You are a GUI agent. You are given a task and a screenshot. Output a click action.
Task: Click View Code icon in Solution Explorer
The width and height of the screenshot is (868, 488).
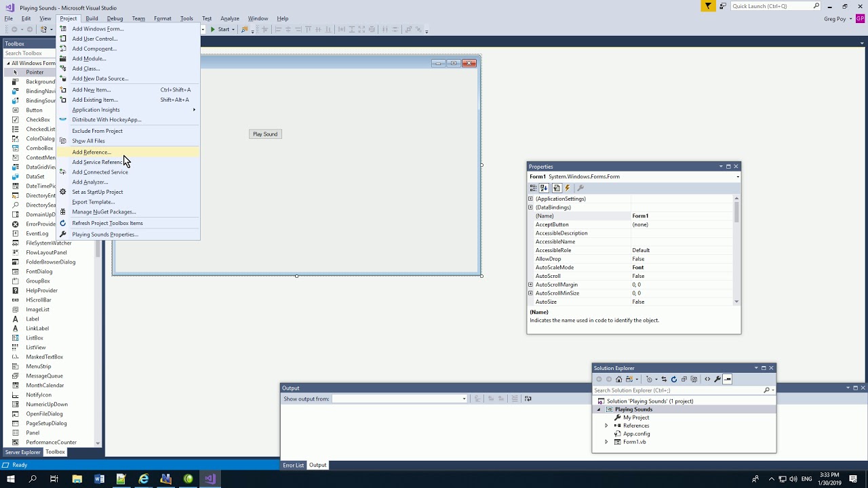707,380
